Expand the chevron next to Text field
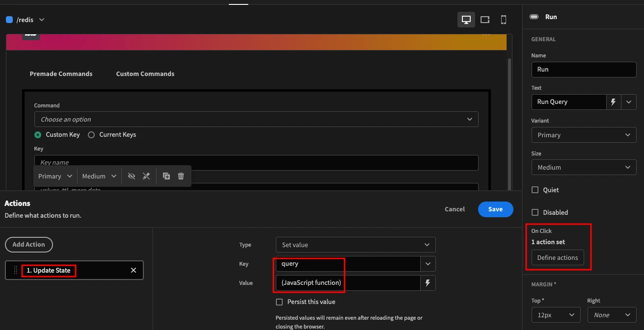The height and width of the screenshot is (330, 644). click(x=629, y=102)
